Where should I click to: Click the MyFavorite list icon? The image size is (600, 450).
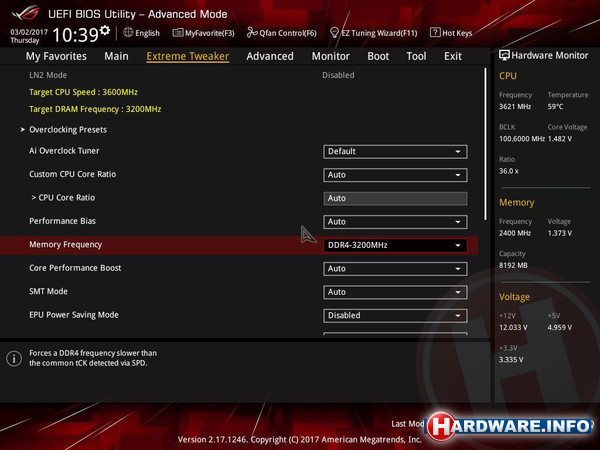[178, 33]
